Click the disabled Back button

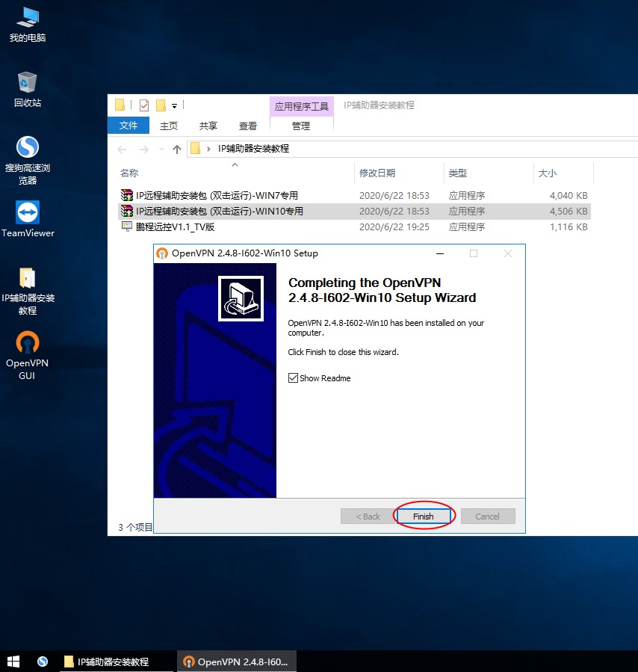click(x=368, y=517)
